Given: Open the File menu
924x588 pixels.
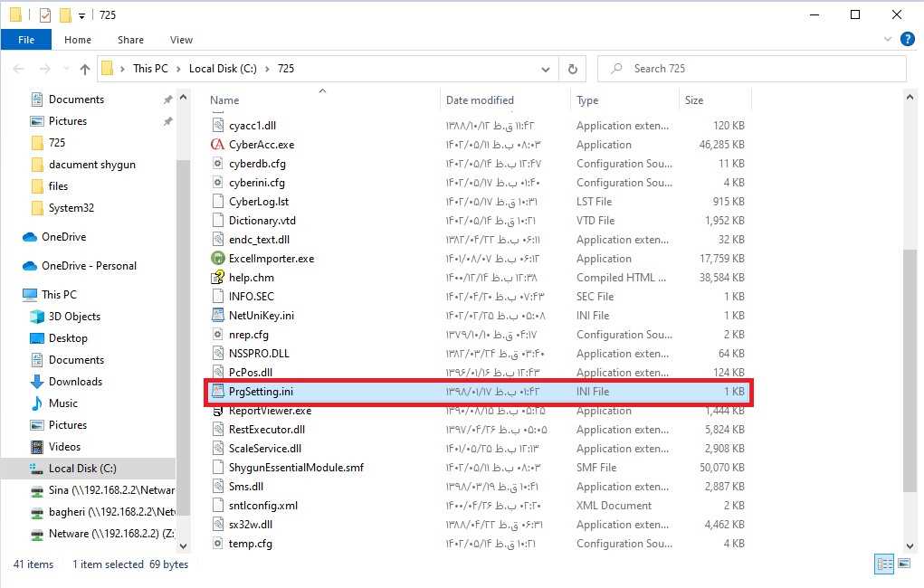Looking at the screenshot, I should coord(26,40).
